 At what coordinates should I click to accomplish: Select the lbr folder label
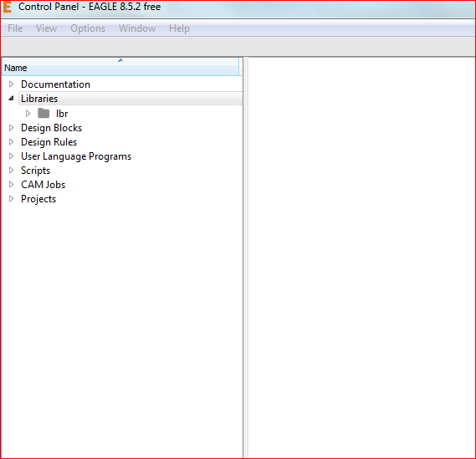click(62, 114)
